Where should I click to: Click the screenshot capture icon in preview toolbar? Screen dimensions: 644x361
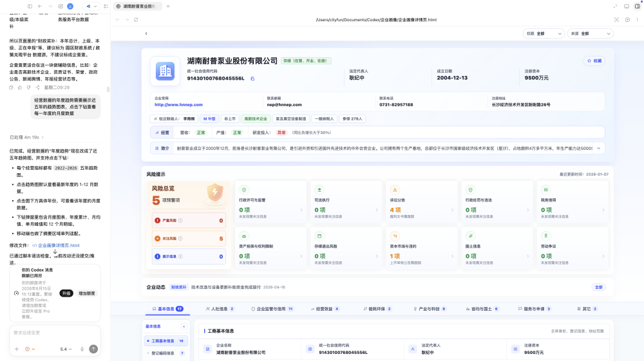[x=616, y=20]
